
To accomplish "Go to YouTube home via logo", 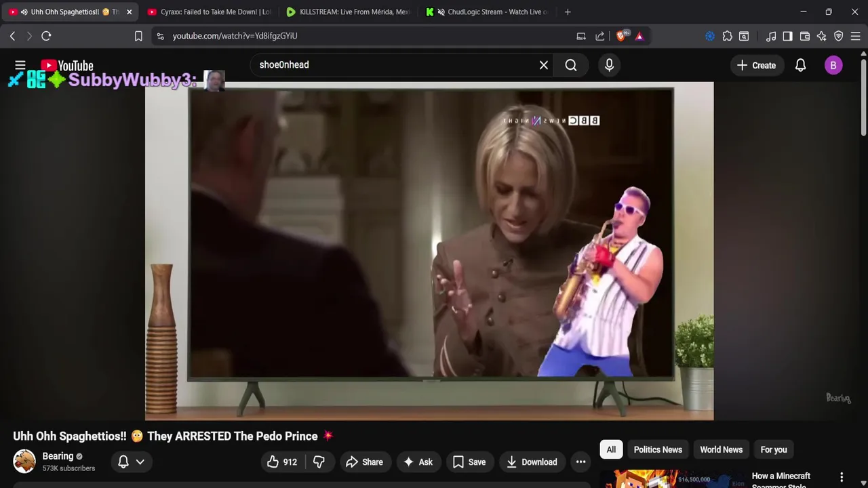I will (67, 66).
